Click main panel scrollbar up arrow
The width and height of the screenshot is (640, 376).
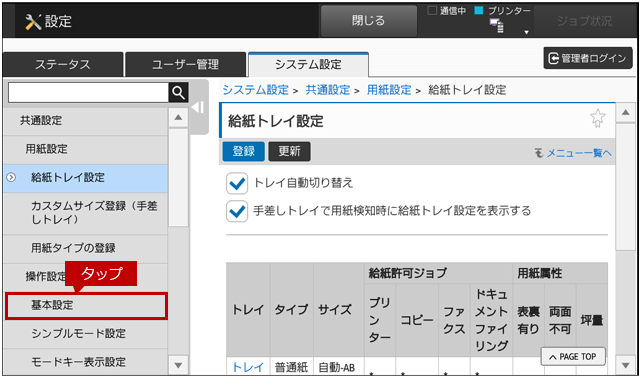point(625,113)
